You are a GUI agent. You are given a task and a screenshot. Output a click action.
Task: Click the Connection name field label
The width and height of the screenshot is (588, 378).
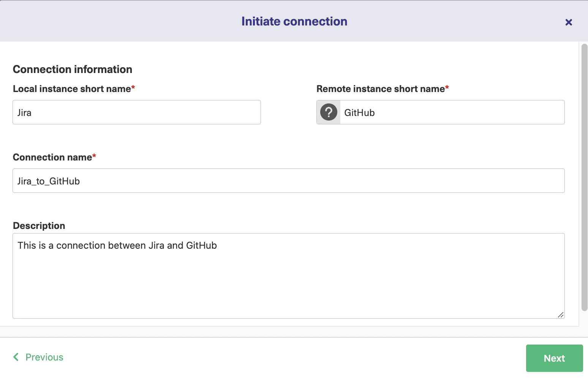click(51, 157)
